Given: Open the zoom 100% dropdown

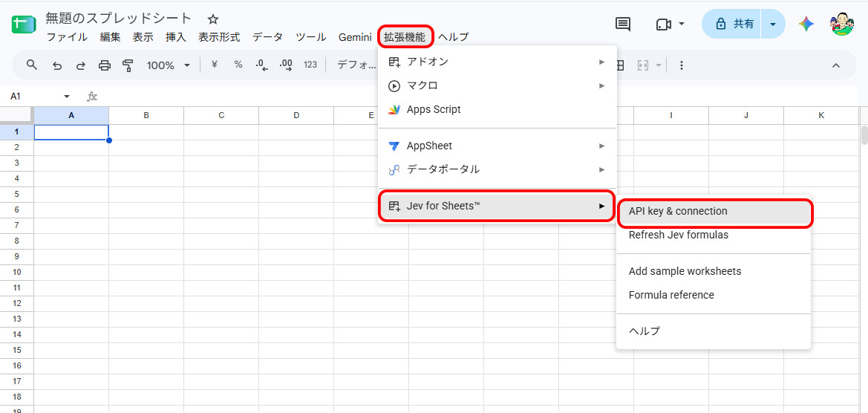Looking at the screenshot, I should tap(169, 65).
